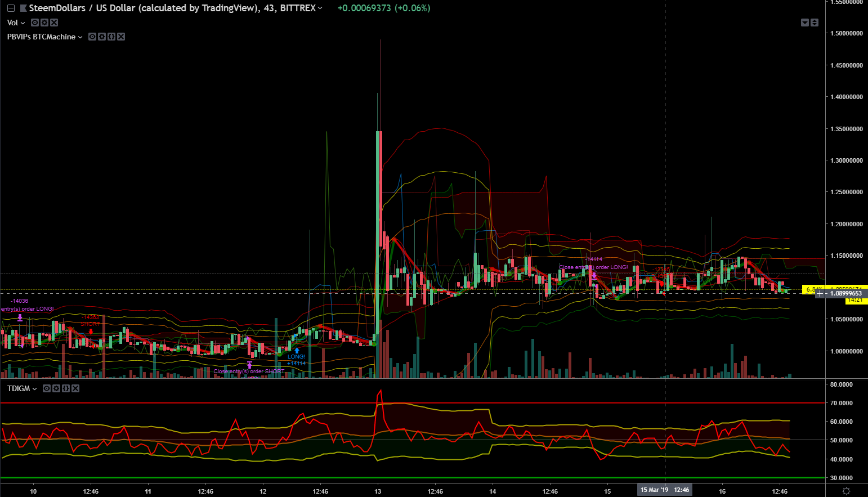
Task: Click the 1.00000000 price scale label
Action: [847, 351]
